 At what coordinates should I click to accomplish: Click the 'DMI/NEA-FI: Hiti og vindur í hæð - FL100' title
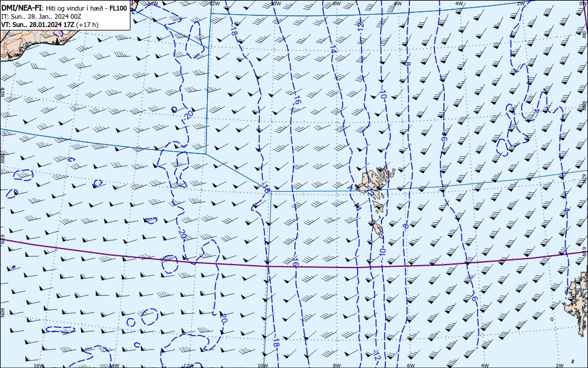(64, 8)
